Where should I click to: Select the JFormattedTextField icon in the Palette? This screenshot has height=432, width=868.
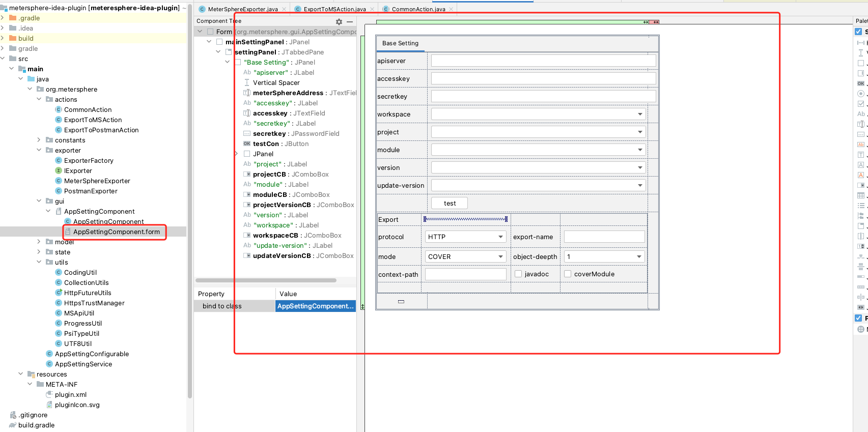pos(861,145)
